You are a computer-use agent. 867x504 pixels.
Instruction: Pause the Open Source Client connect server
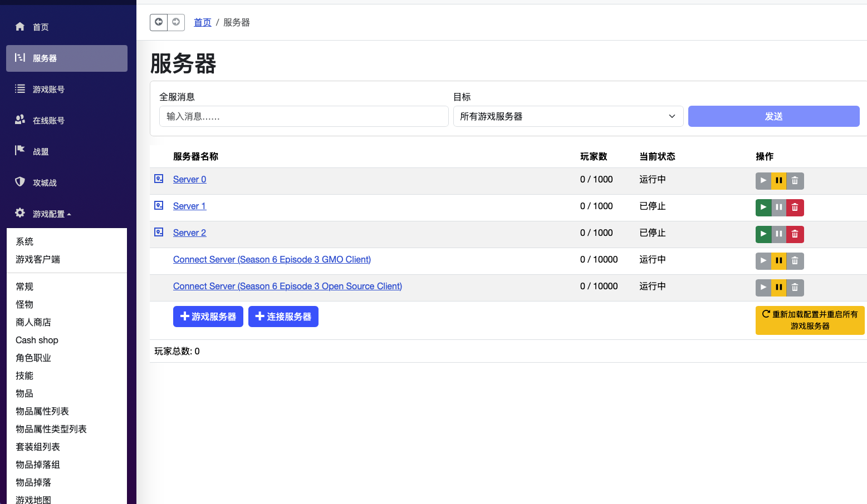[x=779, y=288]
